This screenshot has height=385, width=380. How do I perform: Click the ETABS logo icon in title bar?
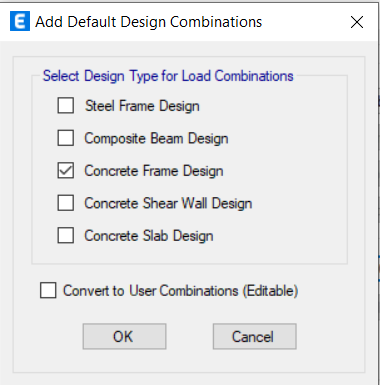tap(20, 21)
